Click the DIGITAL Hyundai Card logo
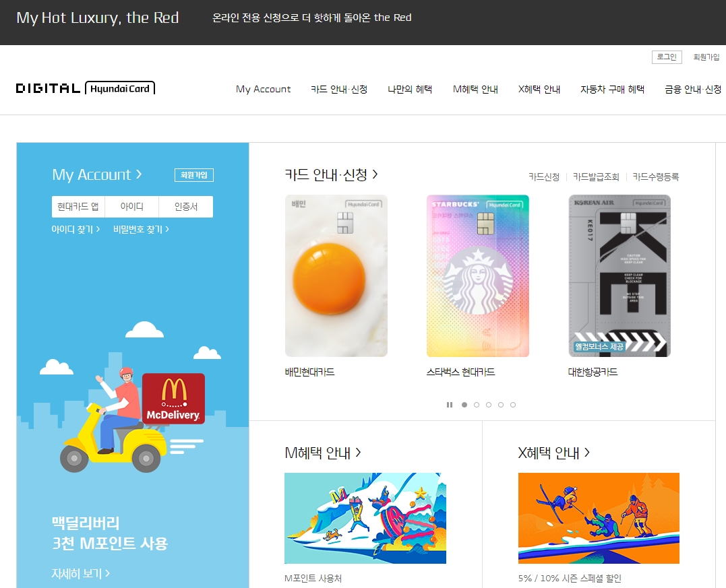The height and width of the screenshot is (588, 726). [85, 88]
